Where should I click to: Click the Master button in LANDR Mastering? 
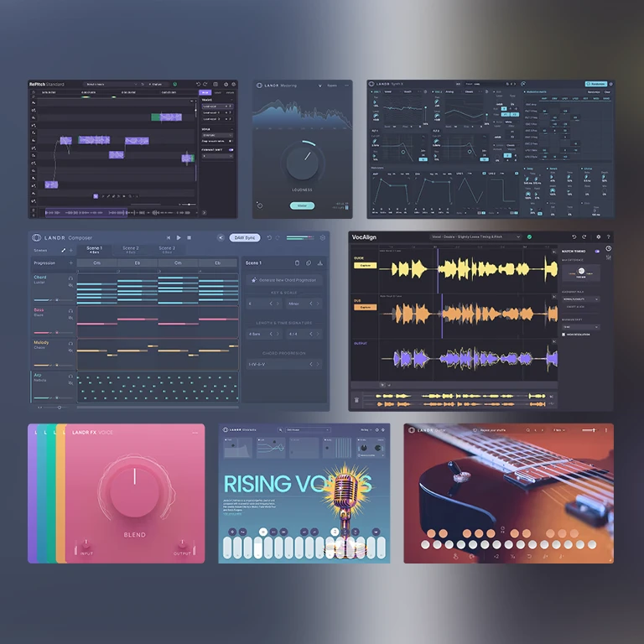[302, 205]
